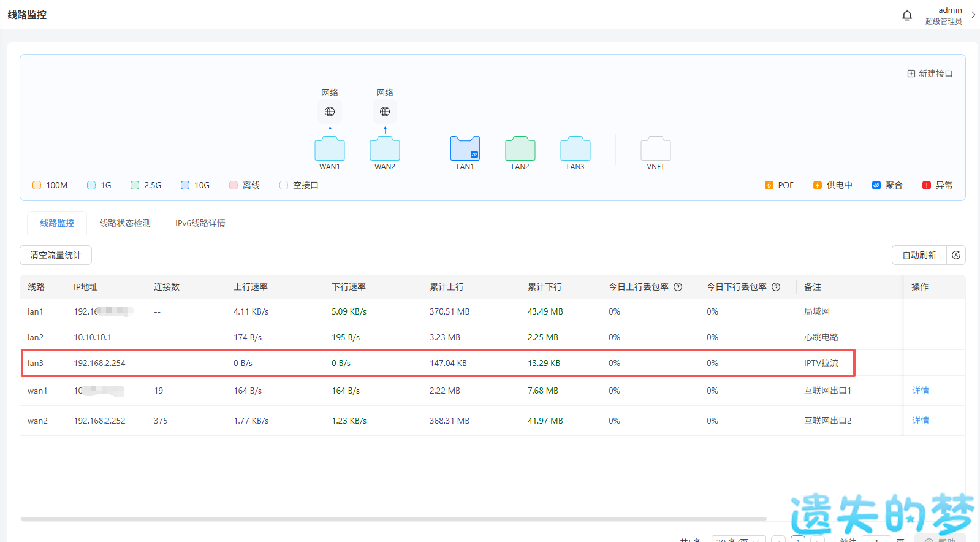
Task: Click the IPTV拉流 remark cell
Action: pyautogui.click(x=821, y=363)
